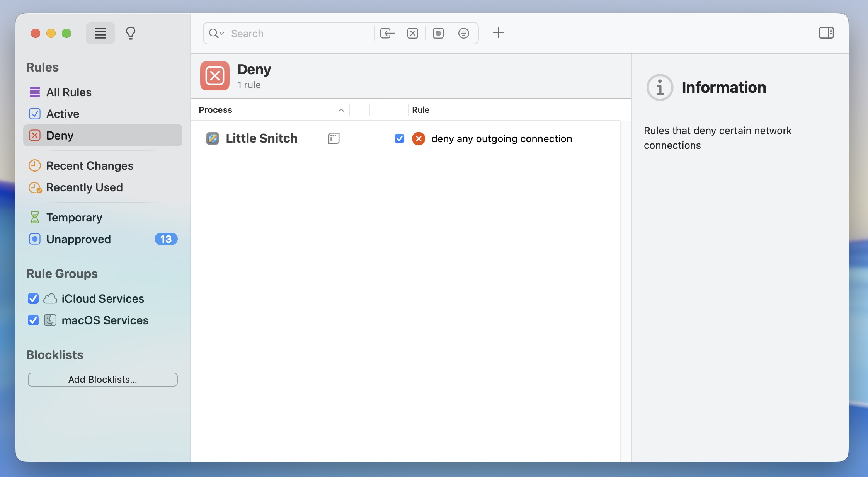The width and height of the screenshot is (868, 477).
Task: Open the rule priority filter icon
Action: click(x=463, y=33)
